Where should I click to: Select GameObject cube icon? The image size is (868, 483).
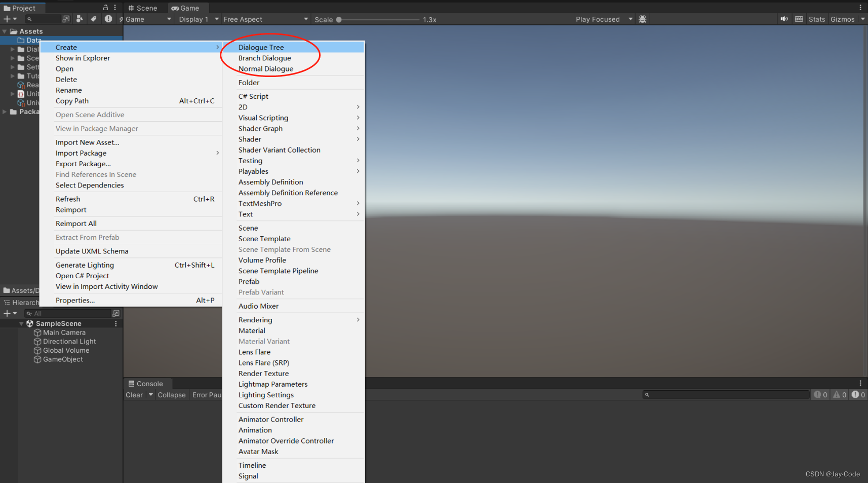(37, 359)
